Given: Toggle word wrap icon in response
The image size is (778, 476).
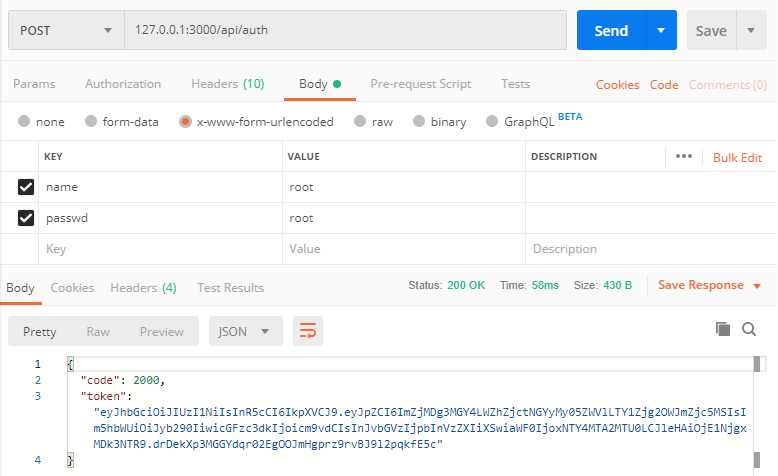Looking at the screenshot, I should click(x=308, y=331).
